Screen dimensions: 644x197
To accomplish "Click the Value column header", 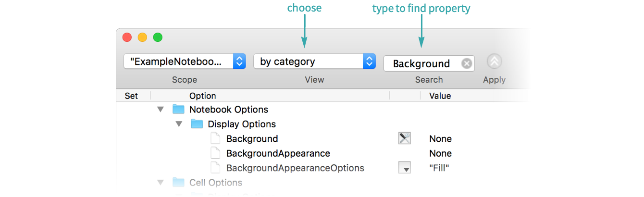I will pyautogui.click(x=440, y=96).
